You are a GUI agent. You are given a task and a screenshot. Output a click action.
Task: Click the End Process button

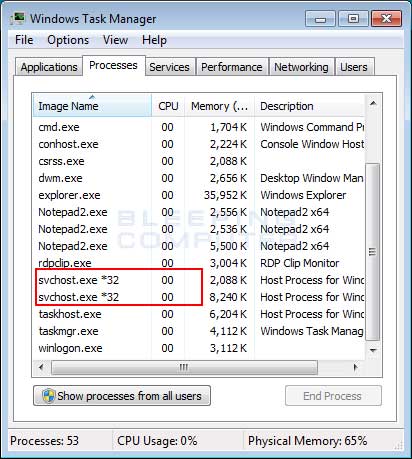point(333,396)
